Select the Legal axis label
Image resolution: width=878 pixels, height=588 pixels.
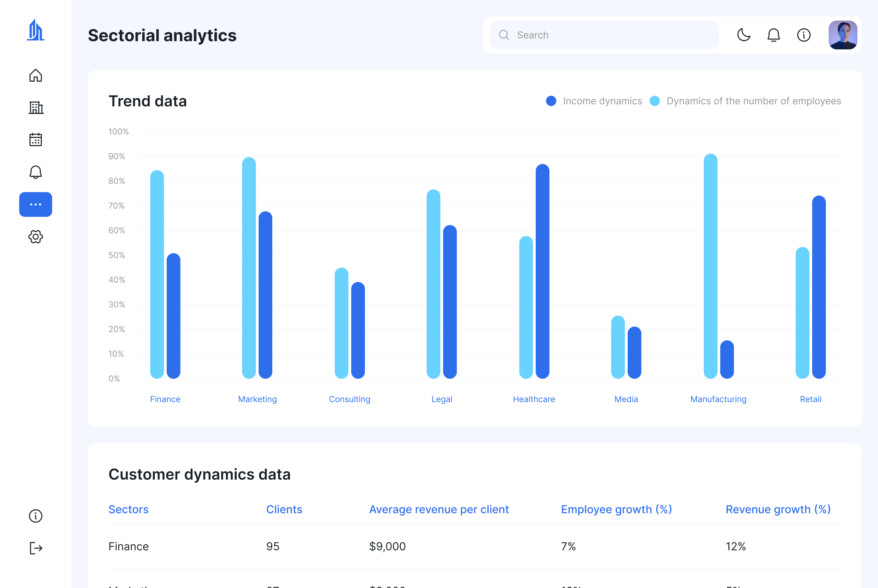(x=442, y=399)
